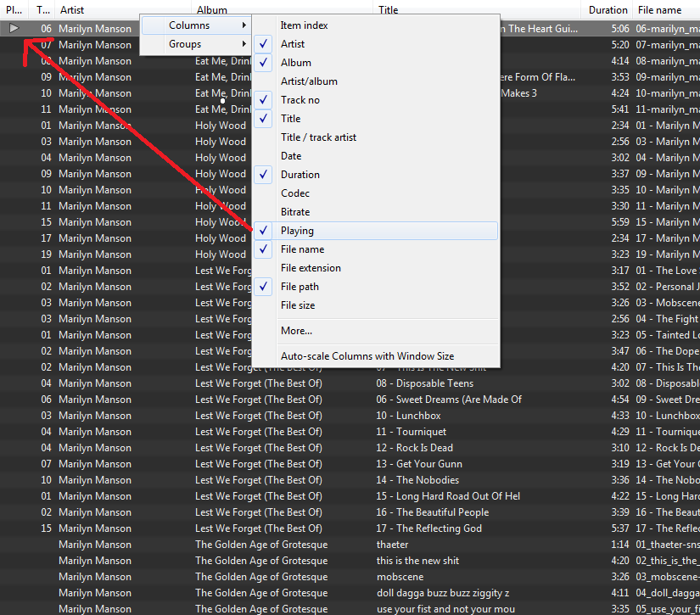Open the Columns submenu
Screen dimensions: 700x615
(x=195, y=25)
